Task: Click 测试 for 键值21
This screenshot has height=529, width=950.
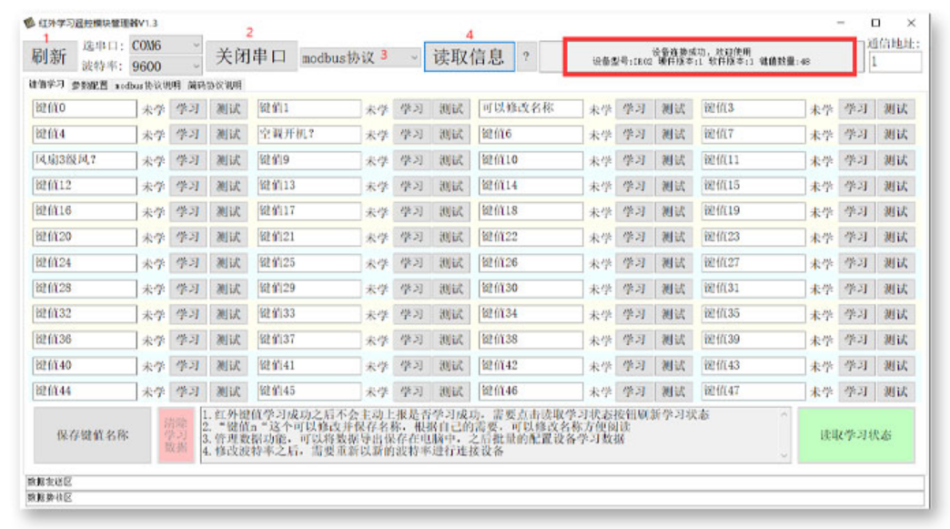Action: pos(451,238)
